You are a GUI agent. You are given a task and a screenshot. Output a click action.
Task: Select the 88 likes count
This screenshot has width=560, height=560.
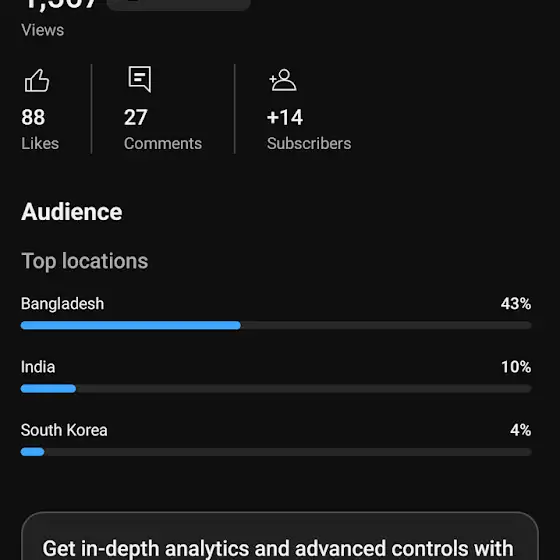33,117
